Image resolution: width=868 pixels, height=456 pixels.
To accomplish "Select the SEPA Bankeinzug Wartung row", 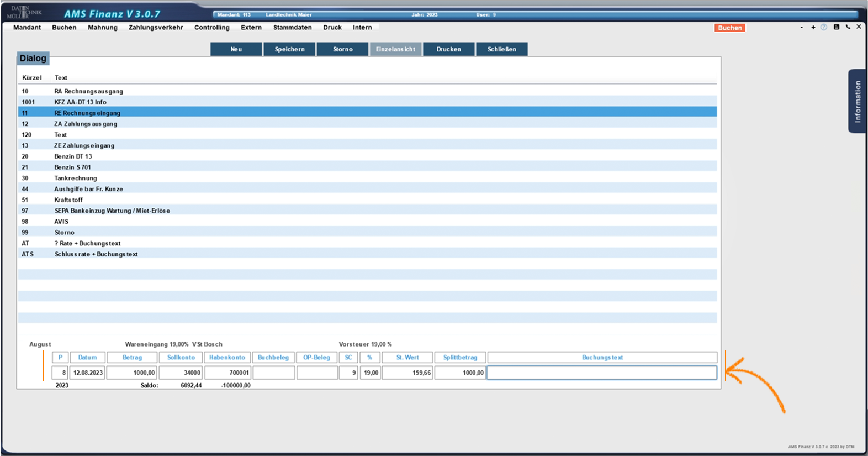I will coord(112,211).
